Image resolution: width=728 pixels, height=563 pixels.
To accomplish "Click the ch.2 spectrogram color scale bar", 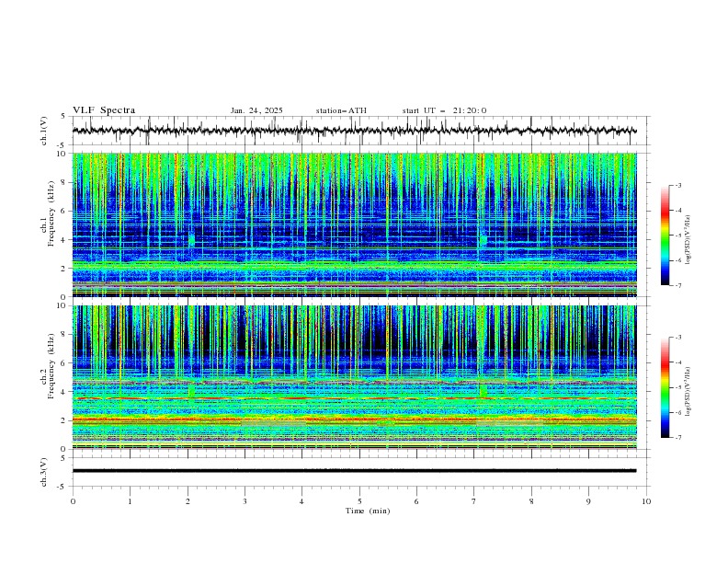I will click(x=665, y=387).
